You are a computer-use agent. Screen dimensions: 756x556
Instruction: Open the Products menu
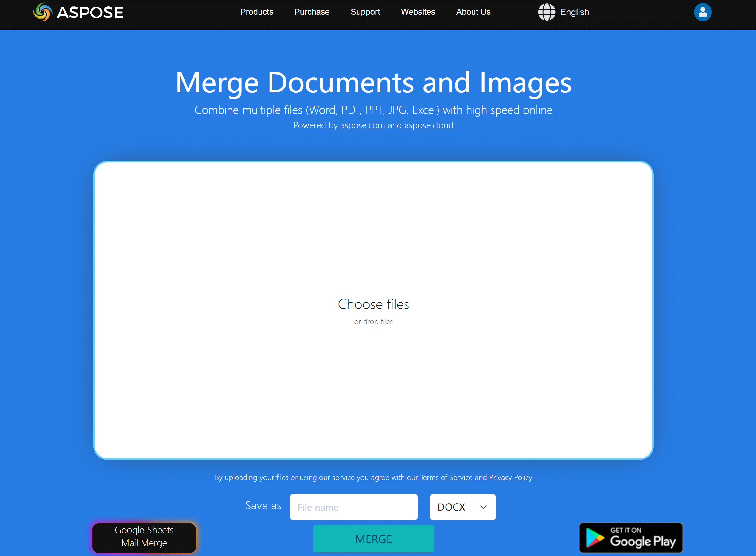[257, 12]
